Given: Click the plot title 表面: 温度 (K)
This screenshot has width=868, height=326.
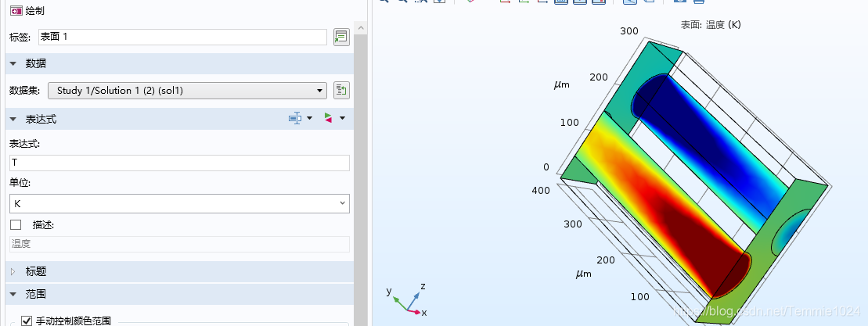Looking at the screenshot, I should point(710,25).
